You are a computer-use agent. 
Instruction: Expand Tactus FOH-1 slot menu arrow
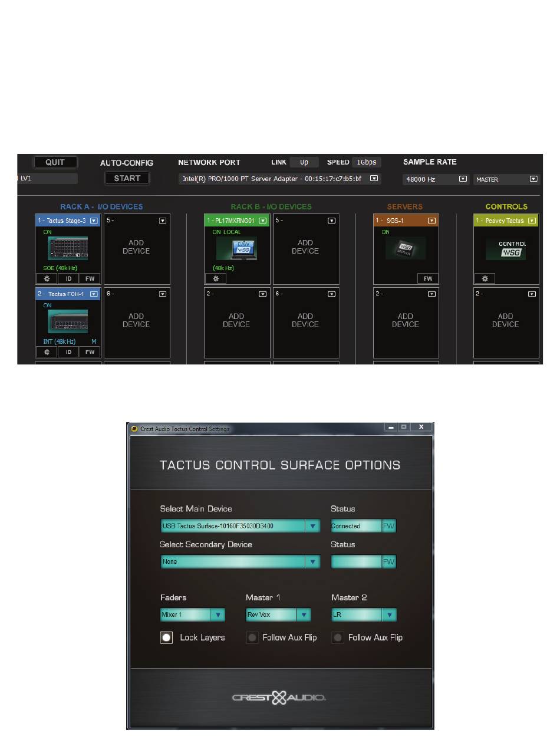coord(94,294)
